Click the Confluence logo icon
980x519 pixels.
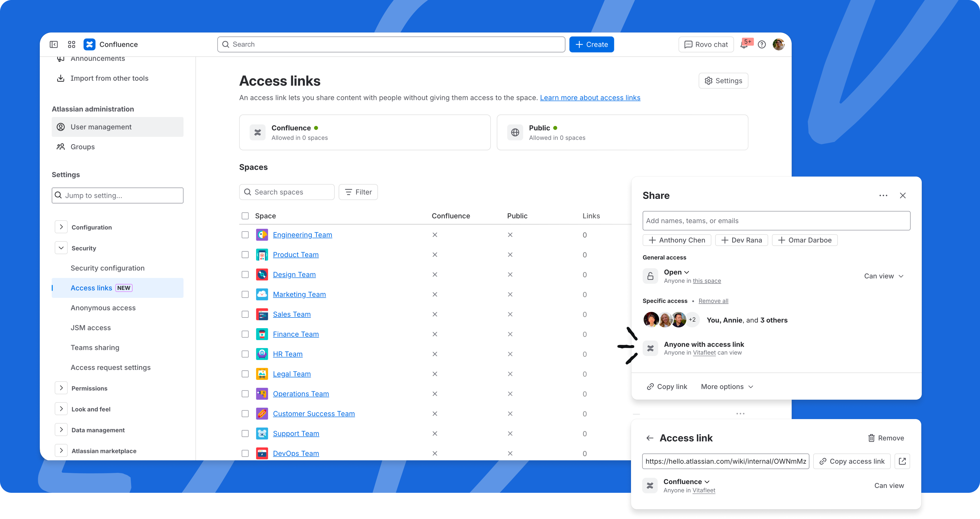(x=89, y=44)
